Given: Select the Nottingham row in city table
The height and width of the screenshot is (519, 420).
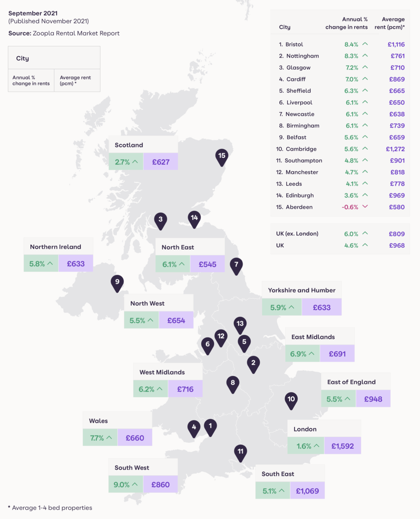Looking at the screenshot, I should 340,56.
